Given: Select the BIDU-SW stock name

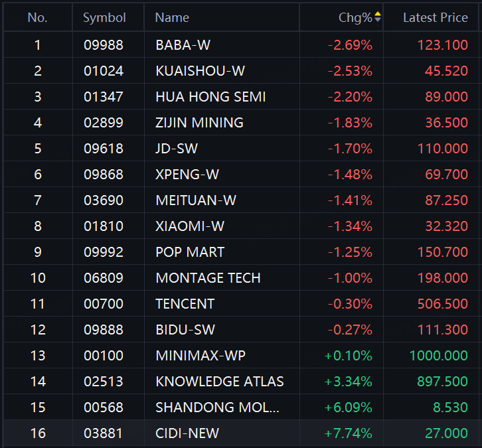Looking at the screenshot, I should tap(185, 330).
